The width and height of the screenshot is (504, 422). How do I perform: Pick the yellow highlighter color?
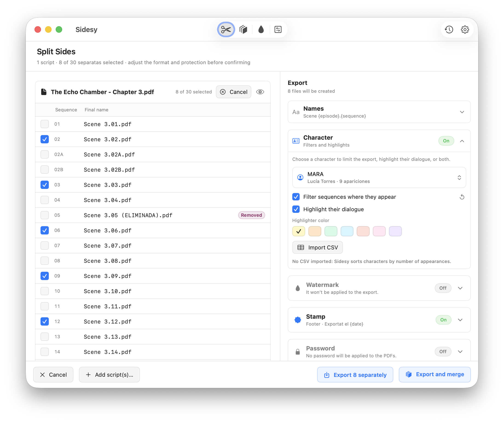tap(298, 231)
